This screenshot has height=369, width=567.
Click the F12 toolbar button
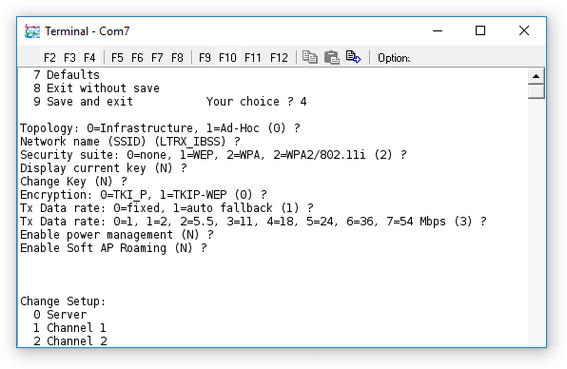click(x=279, y=58)
